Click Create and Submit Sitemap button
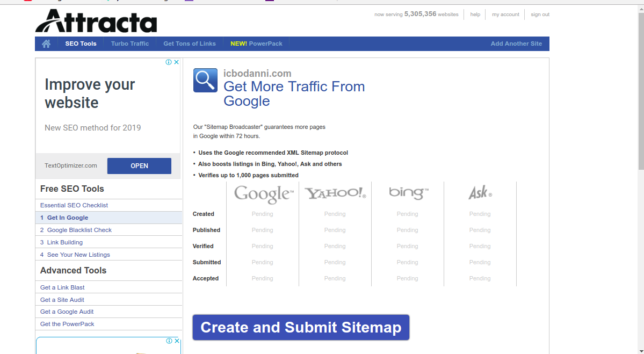Screen dimensions: 644x354 click(301, 327)
